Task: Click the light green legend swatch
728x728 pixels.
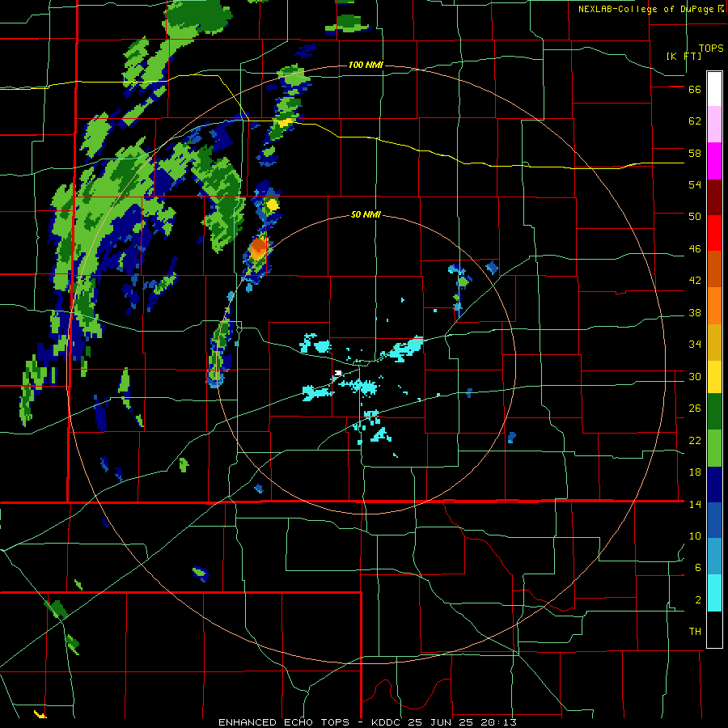Action: 714,448
